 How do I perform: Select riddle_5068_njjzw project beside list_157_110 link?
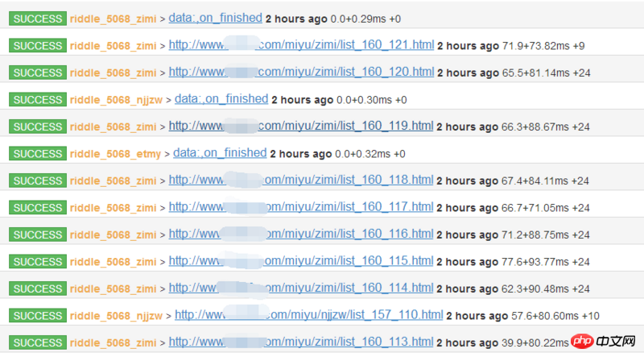click(116, 316)
